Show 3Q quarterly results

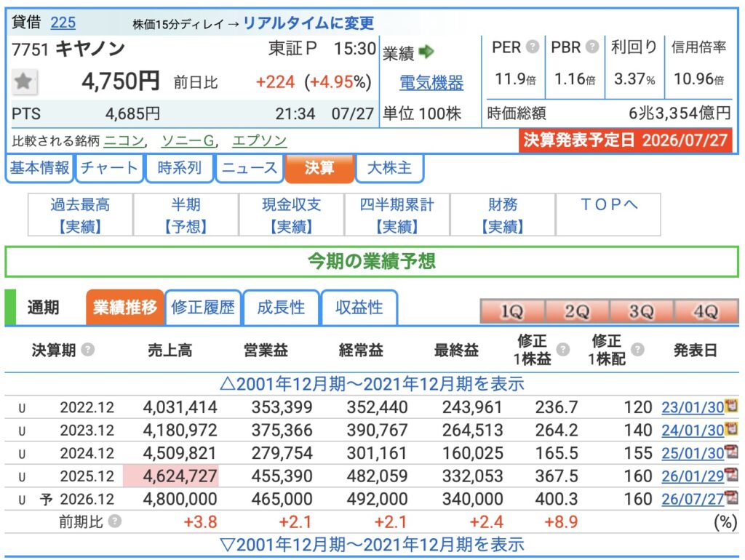point(642,311)
